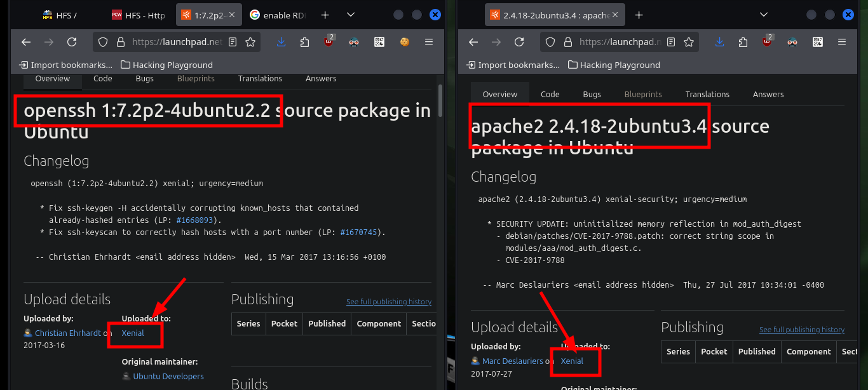
Task: Open hamburger menu in left browser window
Action: 429,42
